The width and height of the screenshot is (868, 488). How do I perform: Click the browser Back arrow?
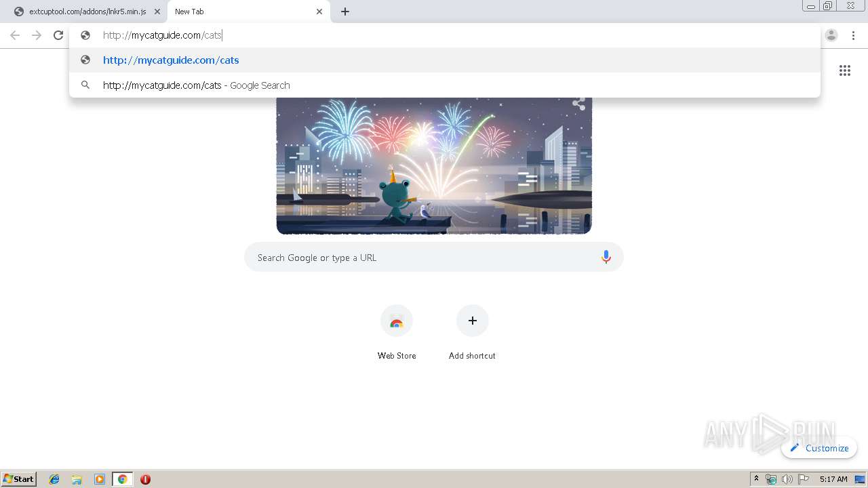coord(15,35)
